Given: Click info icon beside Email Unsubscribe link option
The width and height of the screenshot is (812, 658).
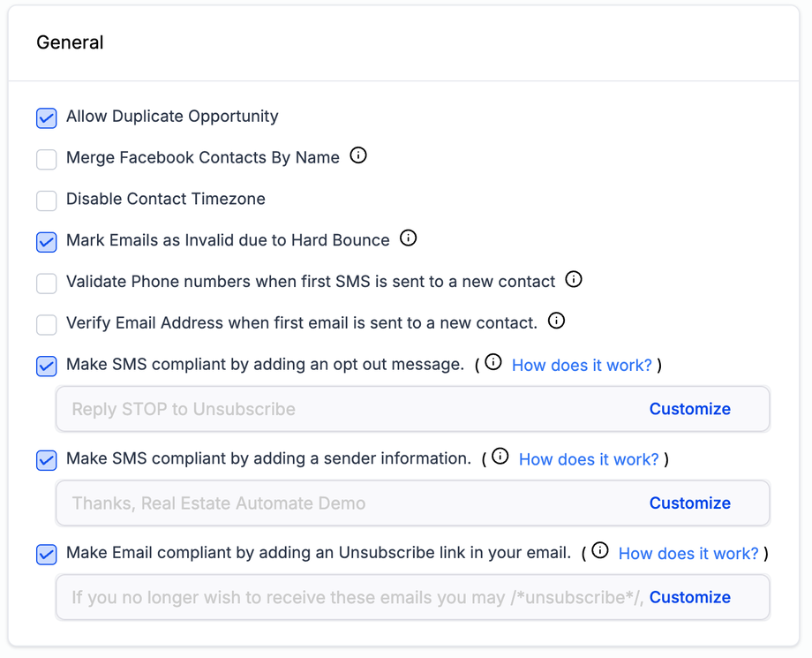Looking at the screenshot, I should (600, 551).
